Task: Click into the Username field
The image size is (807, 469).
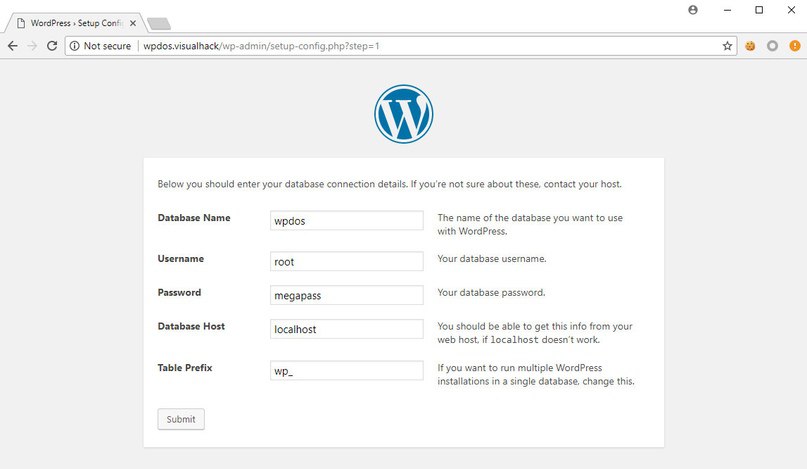Action: point(347,261)
